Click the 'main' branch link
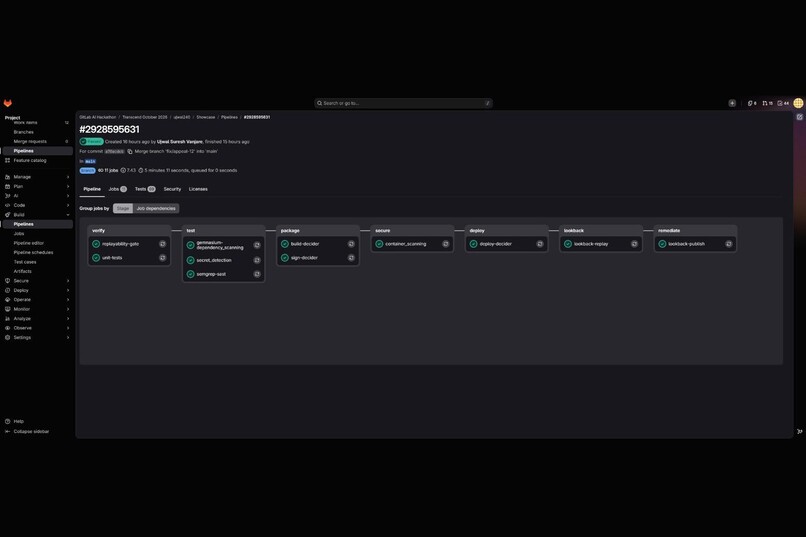Screen dimensions: 806x537 [x=90, y=161]
